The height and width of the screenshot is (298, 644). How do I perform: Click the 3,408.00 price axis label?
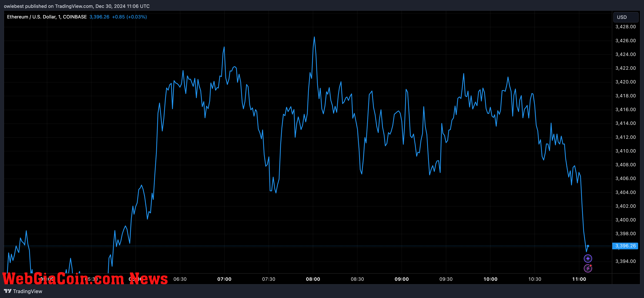coord(626,165)
